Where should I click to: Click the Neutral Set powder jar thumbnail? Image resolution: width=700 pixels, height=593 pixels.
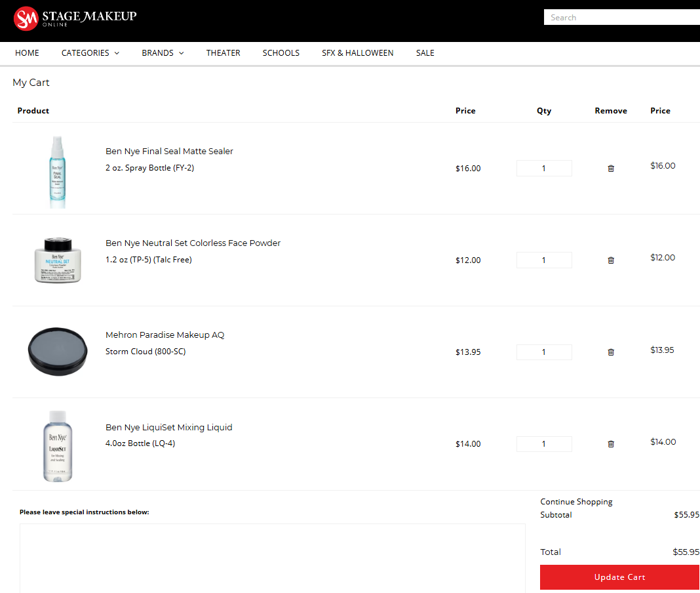[58, 260]
